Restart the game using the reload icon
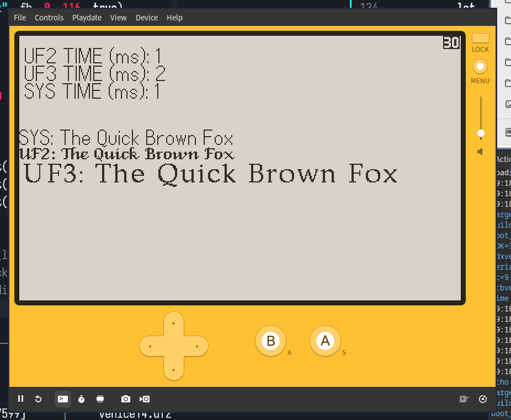The image size is (511, 420). tap(38, 399)
